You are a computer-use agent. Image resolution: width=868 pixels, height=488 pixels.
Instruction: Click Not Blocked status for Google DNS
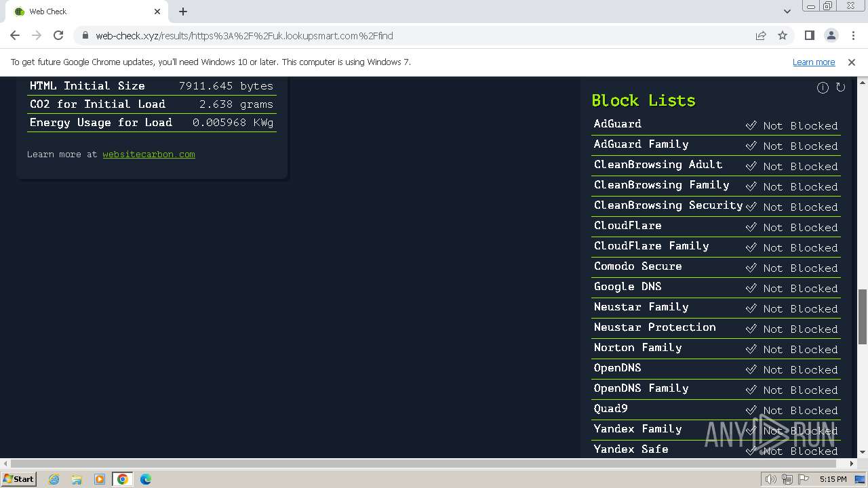point(791,288)
